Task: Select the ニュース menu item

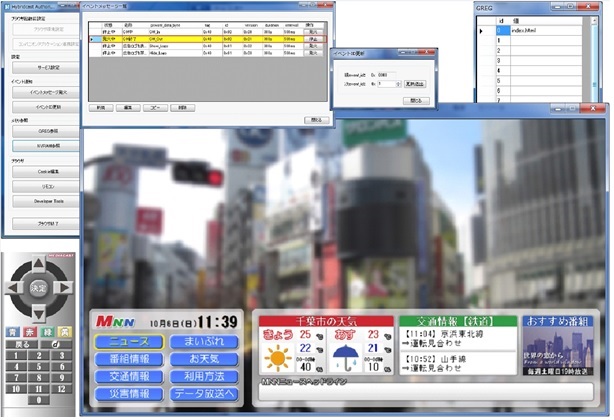Action: coord(126,343)
